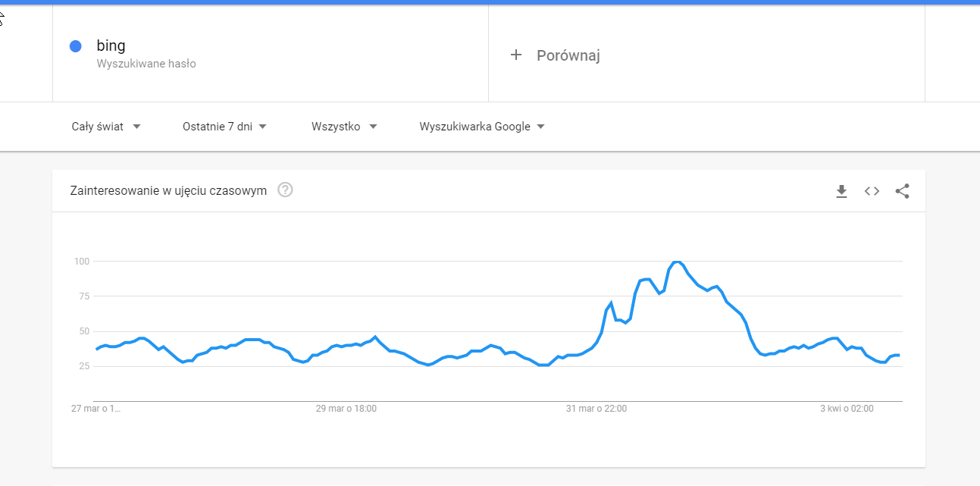The width and height of the screenshot is (980, 486).
Task: Download the interest over time chart data
Action: click(x=841, y=191)
